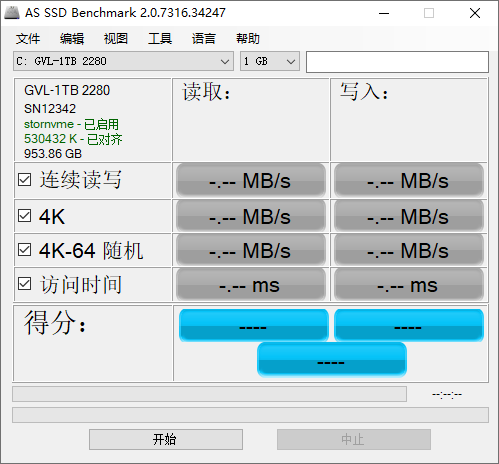Uncheck the 连续读写 checkbox
Screen dimensions: 499x464
click(x=25, y=180)
